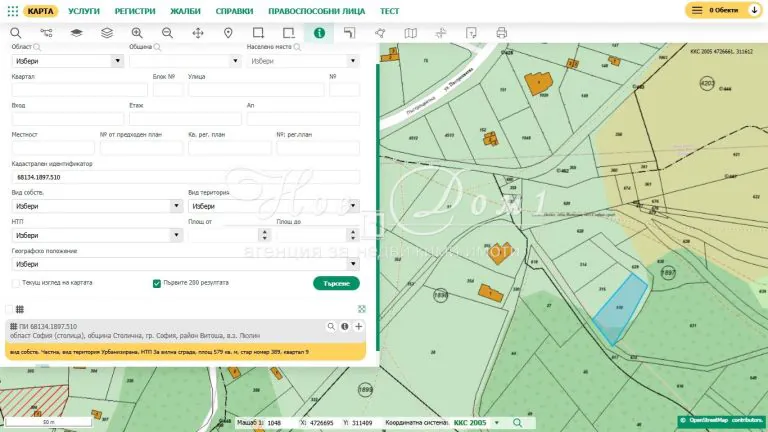Click the printer icon in toolbar
The image size is (768, 432).
click(502, 33)
